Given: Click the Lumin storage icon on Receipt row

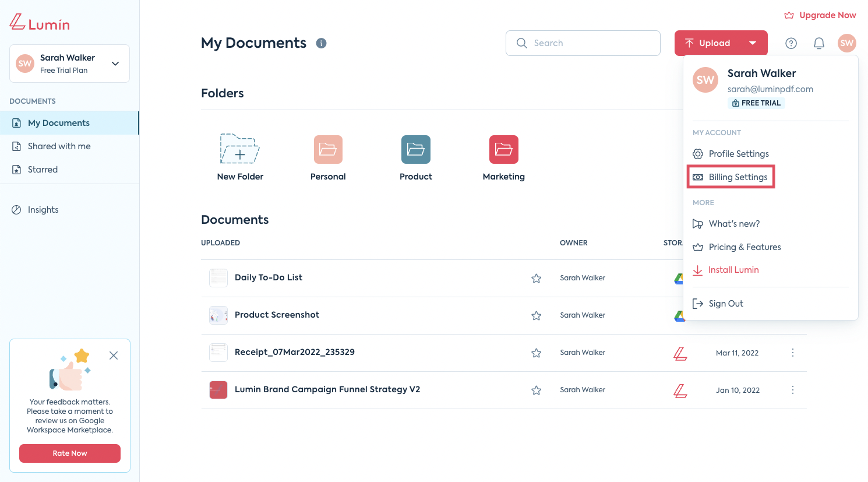Looking at the screenshot, I should click(680, 353).
